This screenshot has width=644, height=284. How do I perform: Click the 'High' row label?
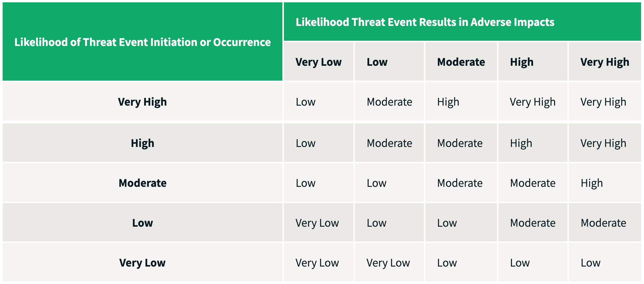142,143
